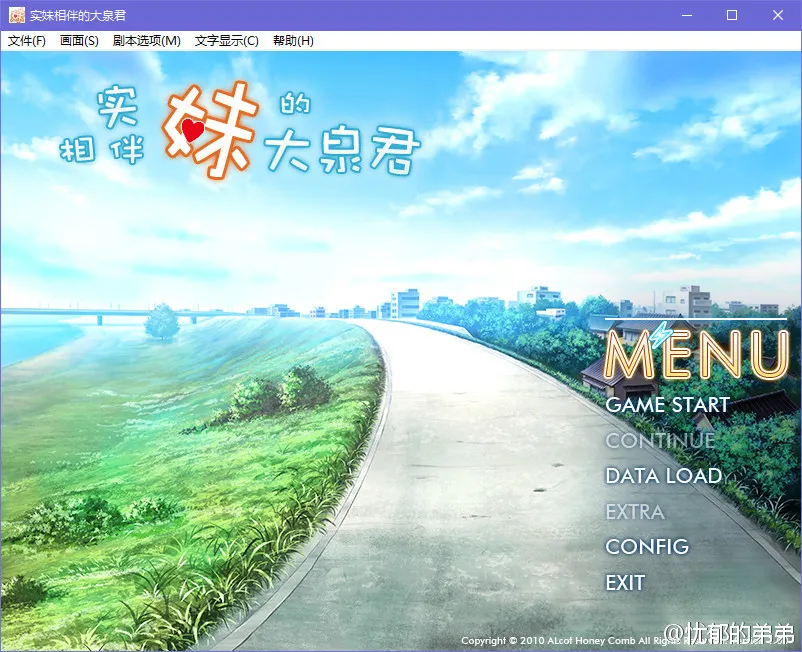Image resolution: width=802 pixels, height=652 pixels.
Task: Open the 文字显示(C) menu
Action: tap(226, 41)
